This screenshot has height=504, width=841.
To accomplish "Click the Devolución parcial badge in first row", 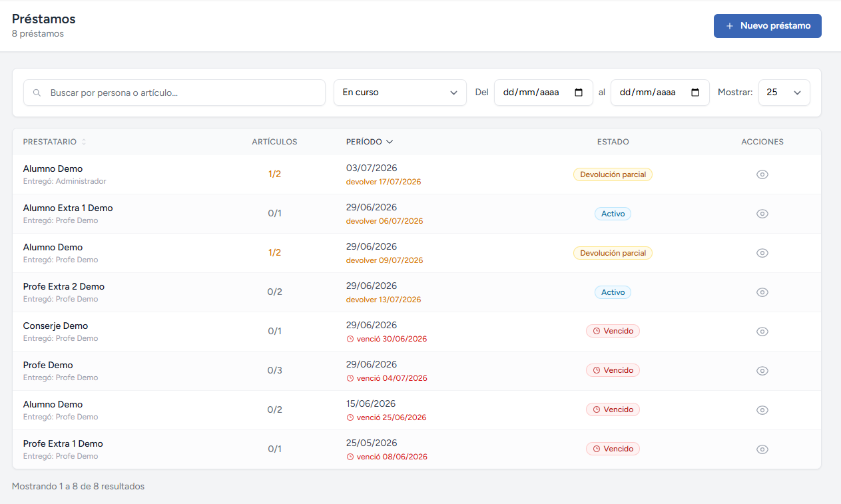I will (x=613, y=174).
